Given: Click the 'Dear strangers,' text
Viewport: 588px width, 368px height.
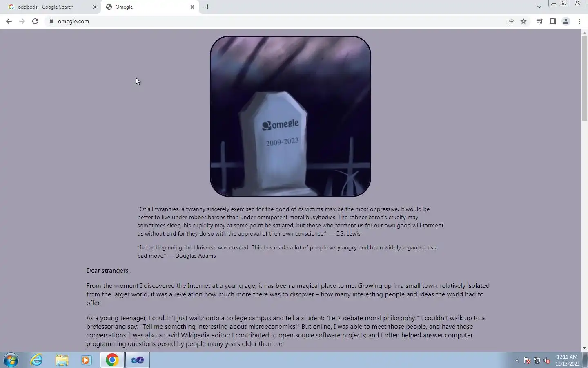Looking at the screenshot, I should tap(108, 271).
